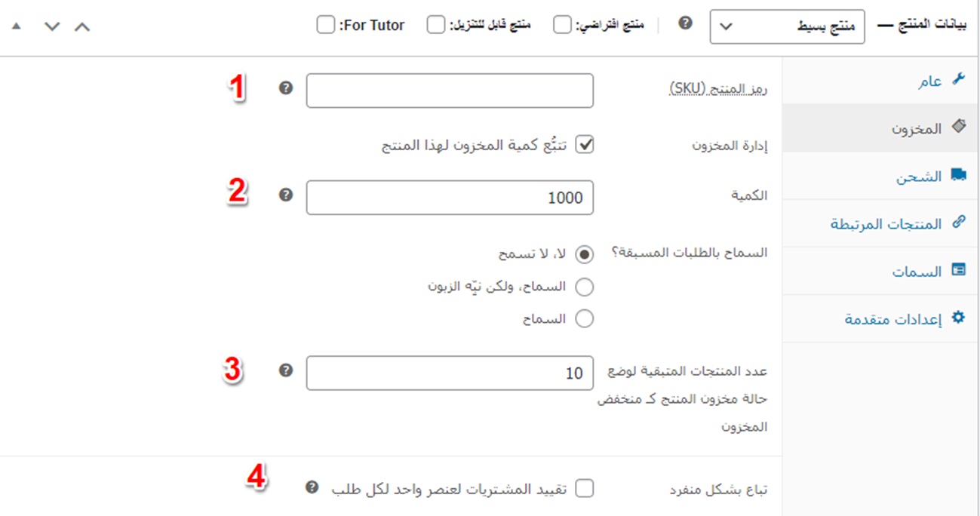
Task: Click the truck icon of الشحن tab
Action: click(958, 175)
